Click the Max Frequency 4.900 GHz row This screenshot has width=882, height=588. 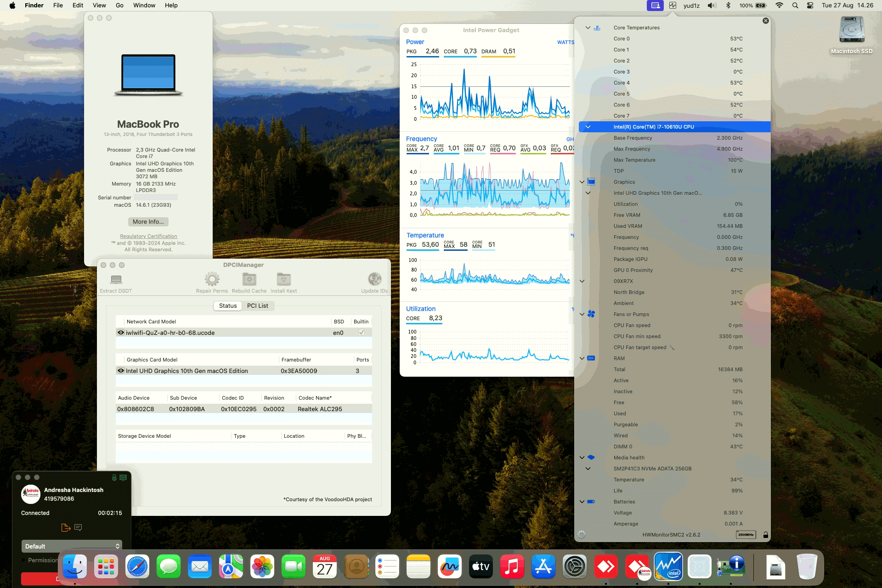point(674,149)
